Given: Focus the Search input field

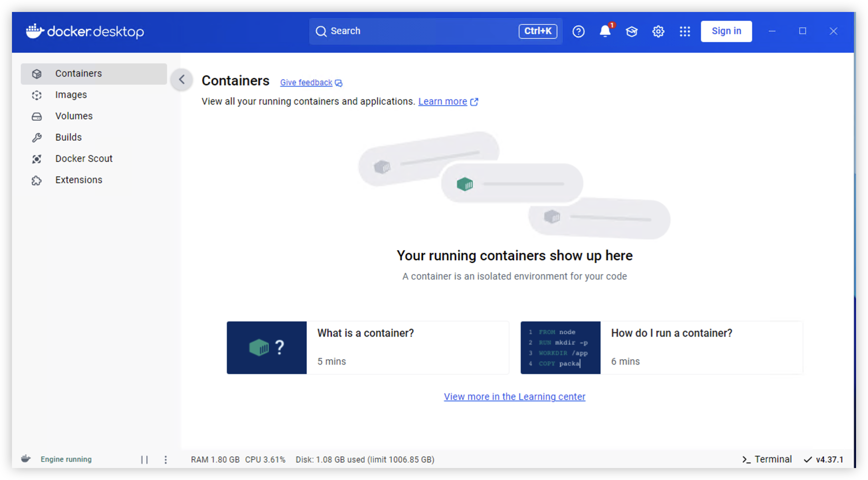Looking at the screenshot, I should point(436,31).
